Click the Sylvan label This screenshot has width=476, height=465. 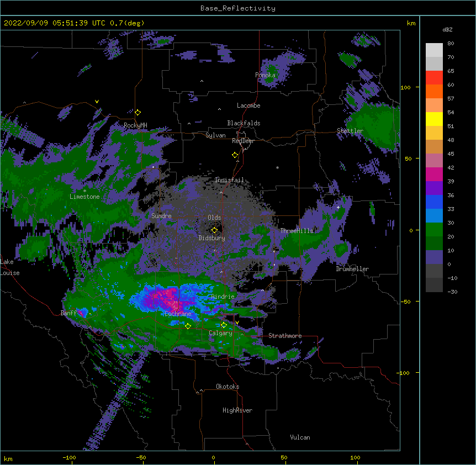click(215, 135)
